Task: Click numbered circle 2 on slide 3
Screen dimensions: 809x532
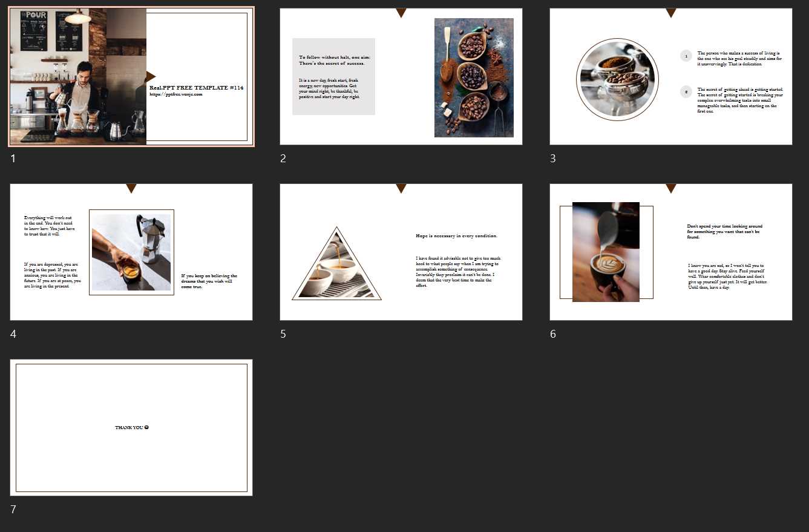Action: 686,92
